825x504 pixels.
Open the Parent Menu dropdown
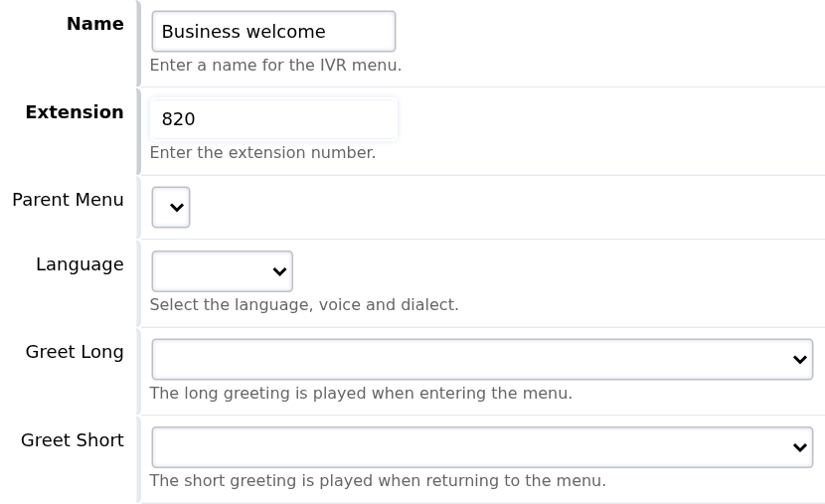point(171,208)
